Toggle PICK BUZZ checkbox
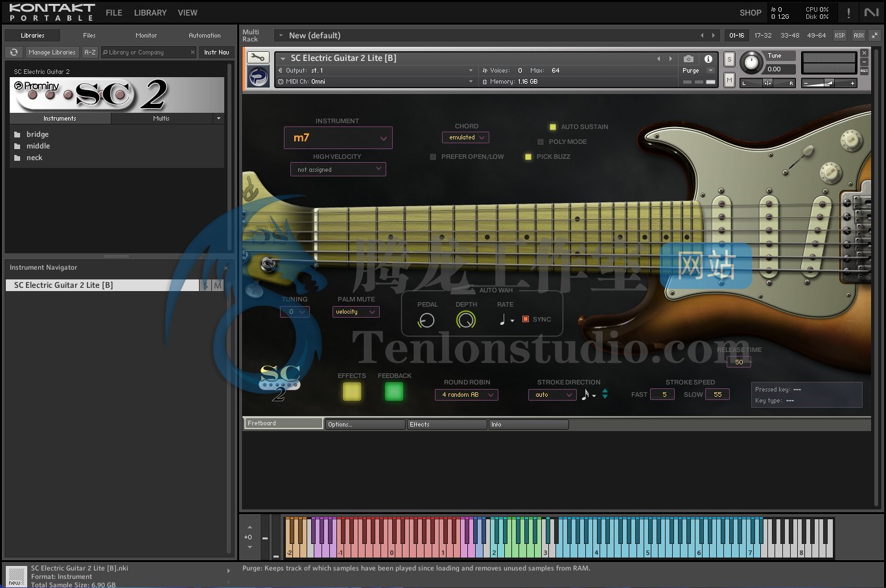The image size is (886, 588). tap(528, 157)
